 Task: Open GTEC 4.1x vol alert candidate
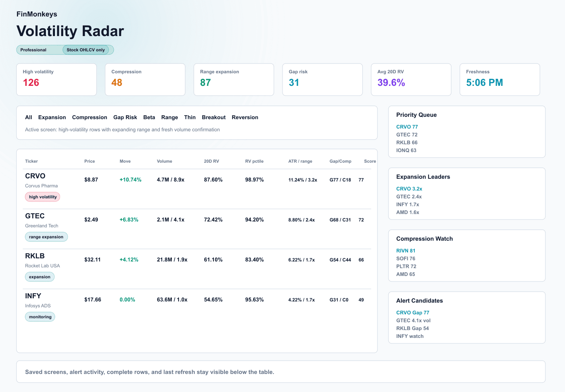click(413, 320)
